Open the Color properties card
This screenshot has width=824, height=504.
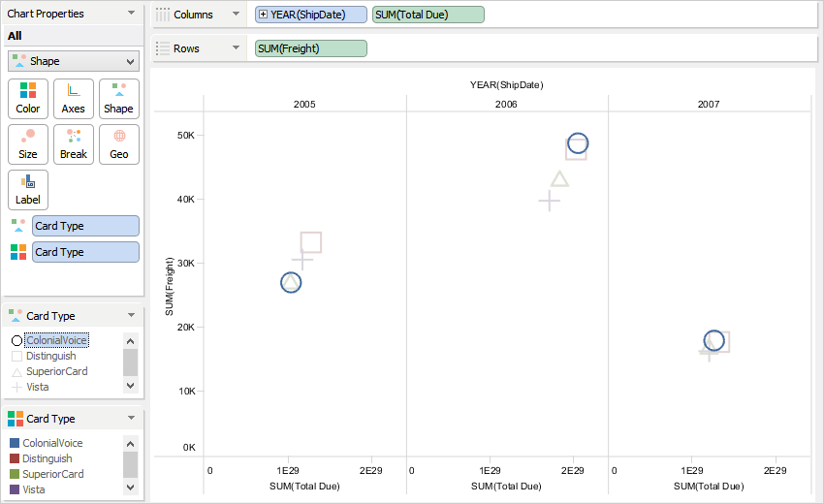(x=28, y=99)
